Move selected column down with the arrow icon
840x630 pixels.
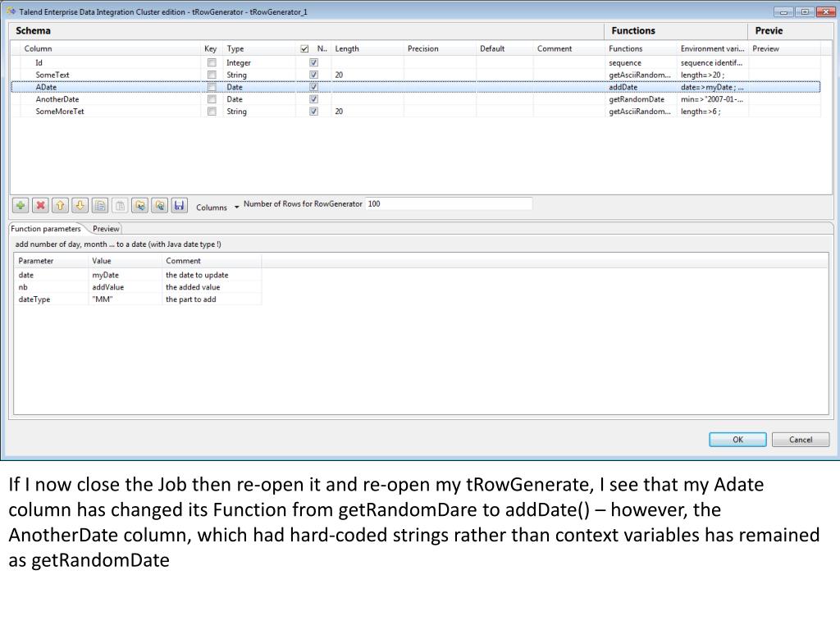tap(80, 206)
